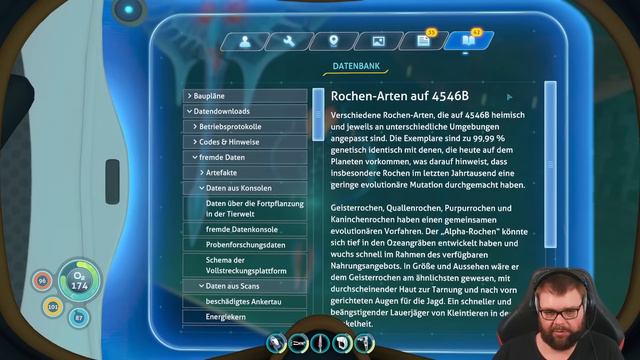Click the 42 badge on databank tab
Viewport: 640px width, 360px height.
pyautogui.click(x=476, y=32)
